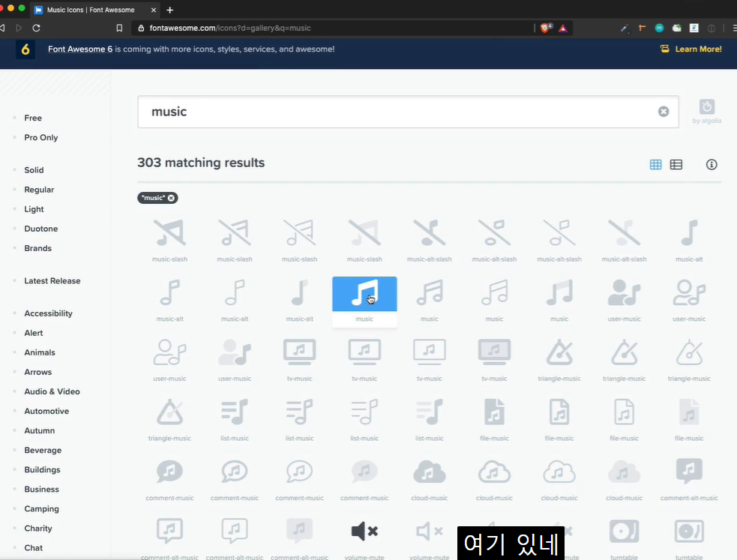This screenshot has height=560, width=737.
Task: Toggle the Light style filter
Action: point(34,209)
